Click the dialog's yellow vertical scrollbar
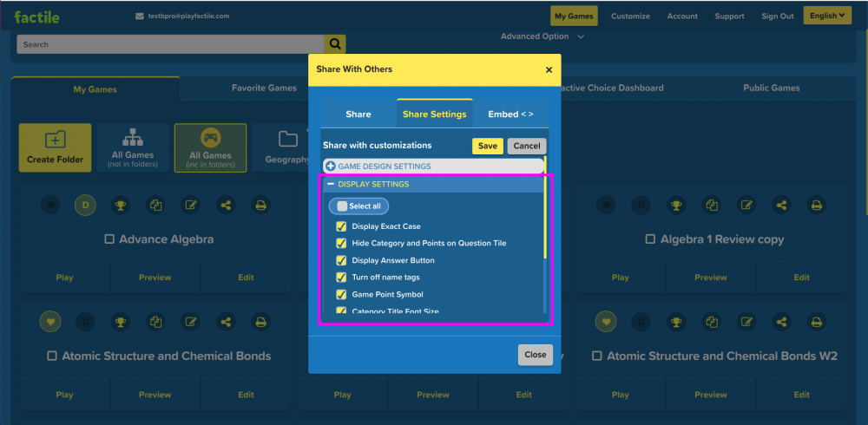868x425 pixels. coord(545,207)
